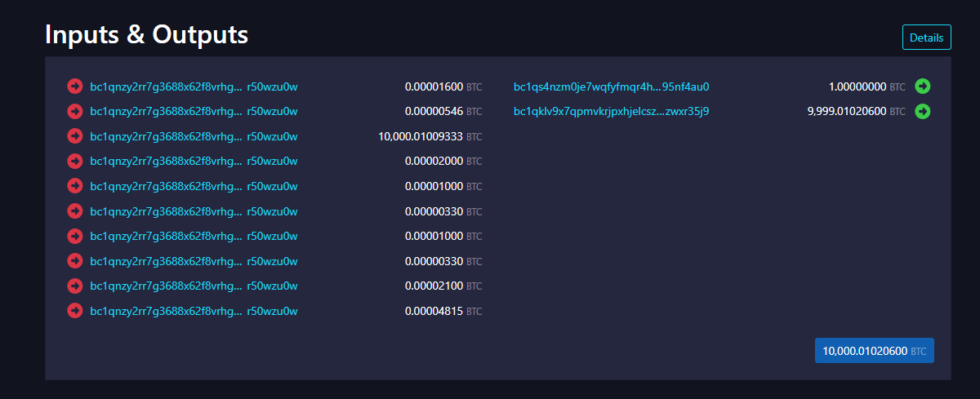Open previous output arrow for 10,000.01009333 BTC input
This screenshot has height=399, width=980.
[x=75, y=136]
